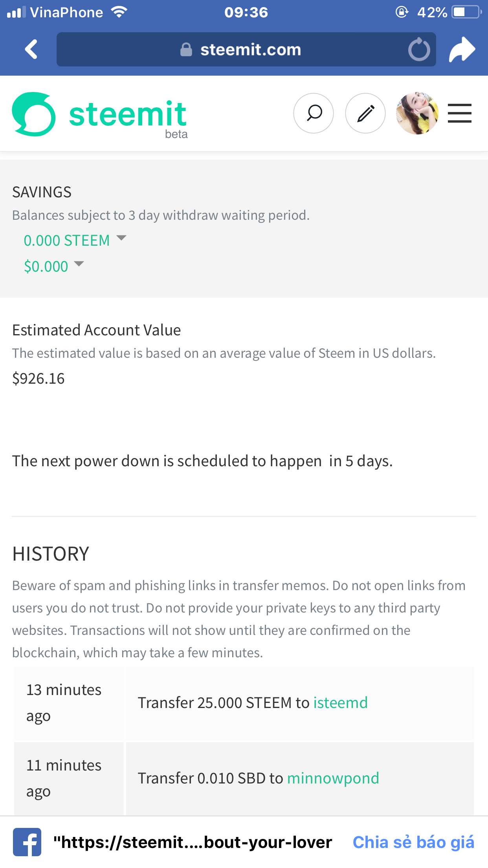This screenshot has width=488, height=868.
Task: Tap the pencil icon to write post
Action: click(365, 113)
